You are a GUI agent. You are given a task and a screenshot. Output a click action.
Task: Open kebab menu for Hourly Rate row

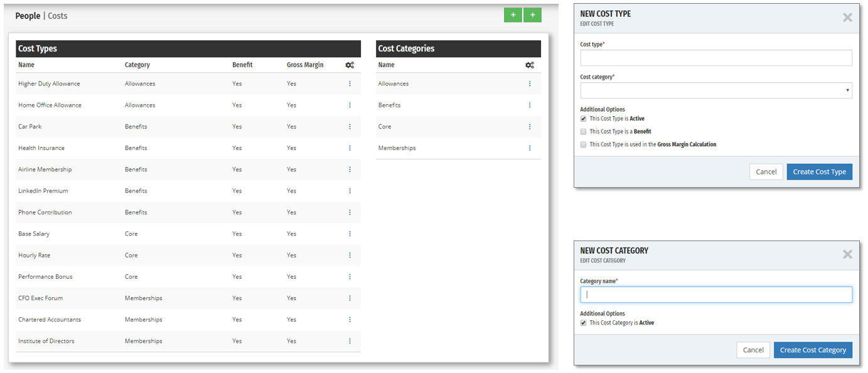[350, 256]
